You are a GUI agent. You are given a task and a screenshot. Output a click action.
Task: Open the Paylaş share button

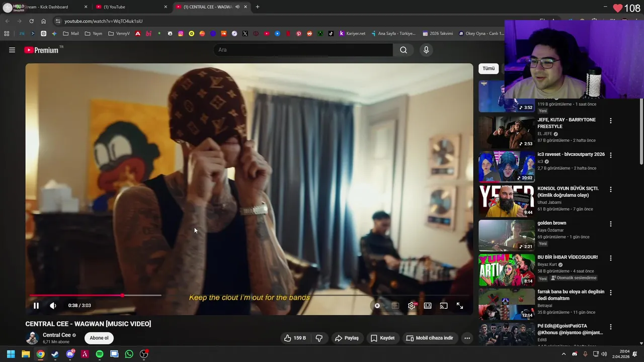point(347,338)
